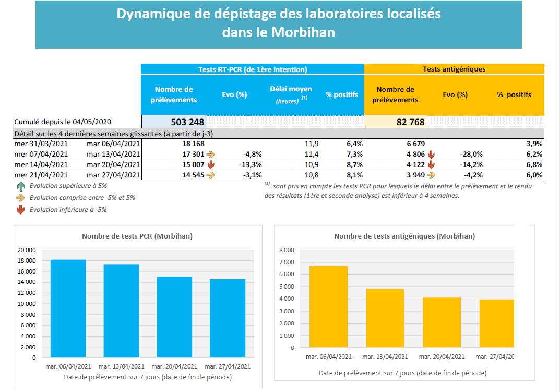Click the orange arrow beside 17 301
The image size is (560, 392).
pos(211,155)
